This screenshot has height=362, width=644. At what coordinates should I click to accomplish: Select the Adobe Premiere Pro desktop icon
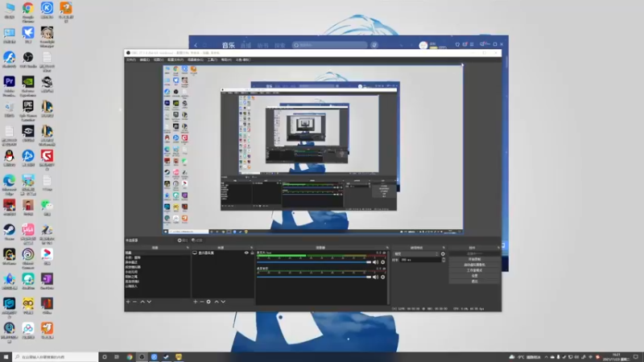[x=9, y=85]
